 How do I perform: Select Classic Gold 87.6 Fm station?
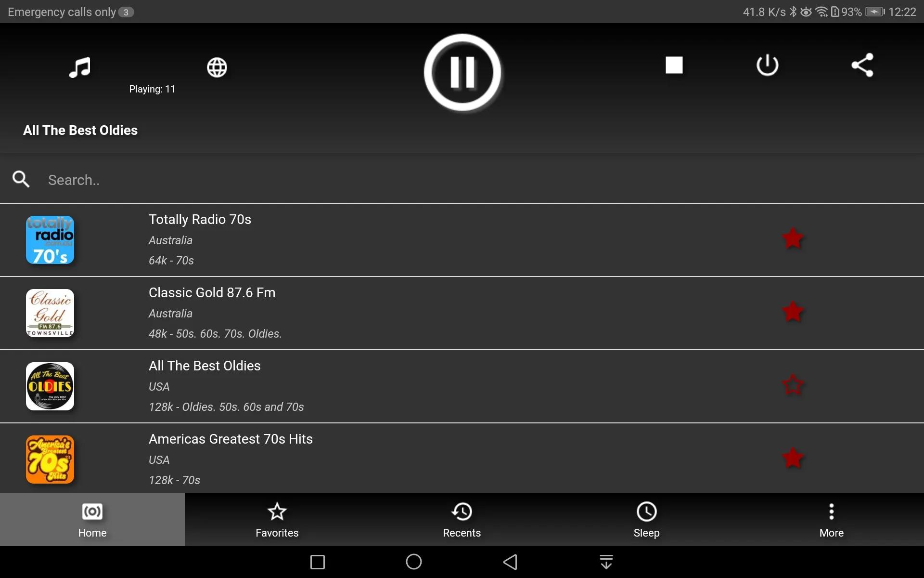(462, 312)
